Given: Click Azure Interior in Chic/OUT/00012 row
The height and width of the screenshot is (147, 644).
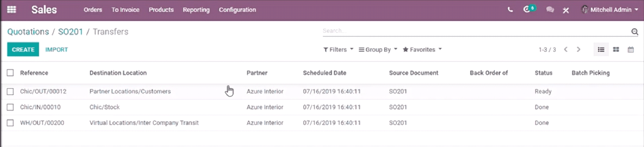Looking at the screenshot, I should coord(265,92).
